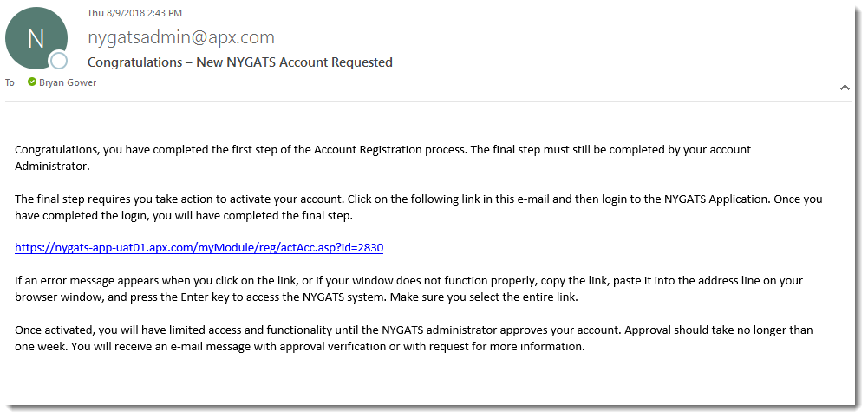Click sender address nygatsadmin@apx.com
The height and width of the screenshot is (418, 868).
coord(181,37)
